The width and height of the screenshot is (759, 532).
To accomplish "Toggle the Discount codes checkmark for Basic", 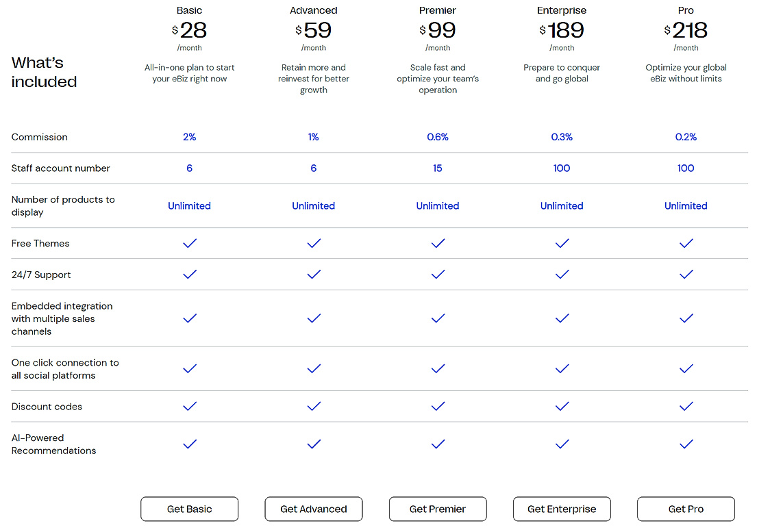I will 190,406.
